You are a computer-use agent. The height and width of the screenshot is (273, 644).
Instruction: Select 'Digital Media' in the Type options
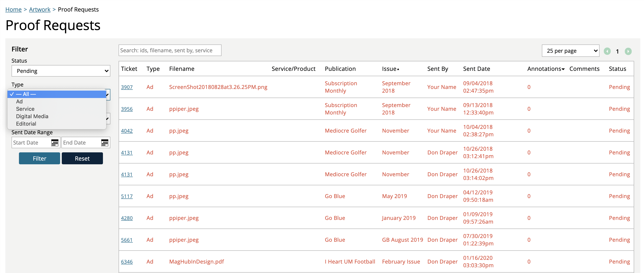pyautogui.click(x=32, y=116)
